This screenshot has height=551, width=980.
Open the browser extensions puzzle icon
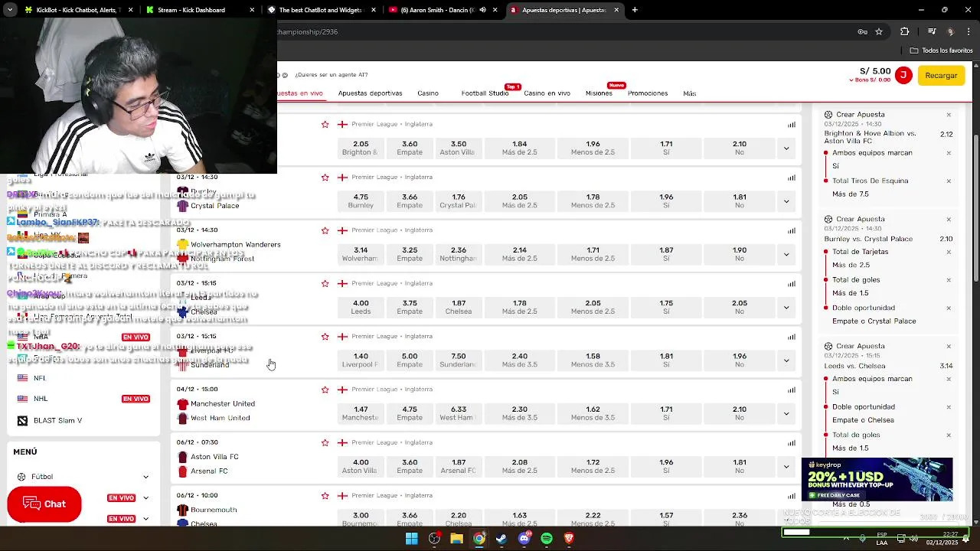click(x=905, y=31)
